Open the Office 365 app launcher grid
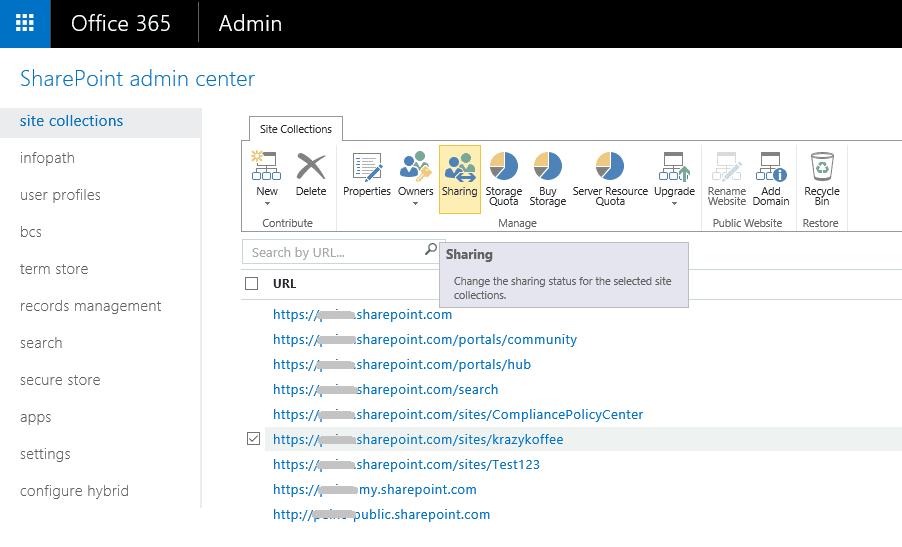This screenshot has height=547, width=902. (25, 24)
